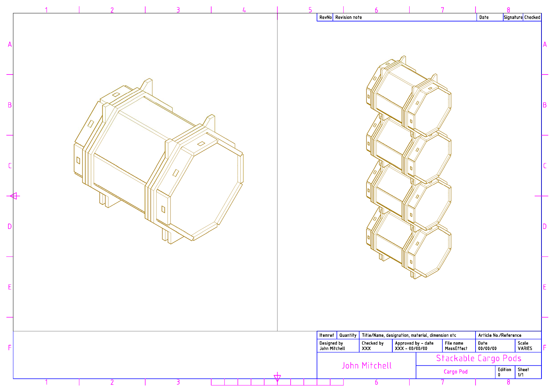Click the "Sheet" label
The image size is (555, 392).
tap(523, 369)
